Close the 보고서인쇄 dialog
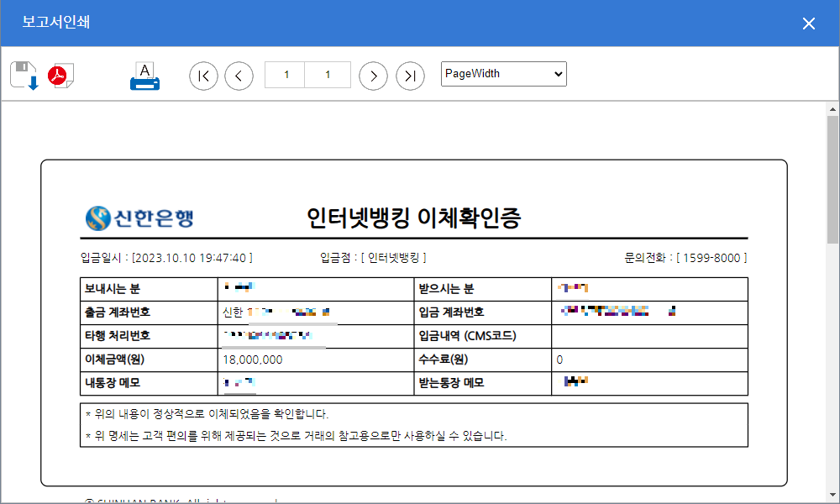 [809, 24]
